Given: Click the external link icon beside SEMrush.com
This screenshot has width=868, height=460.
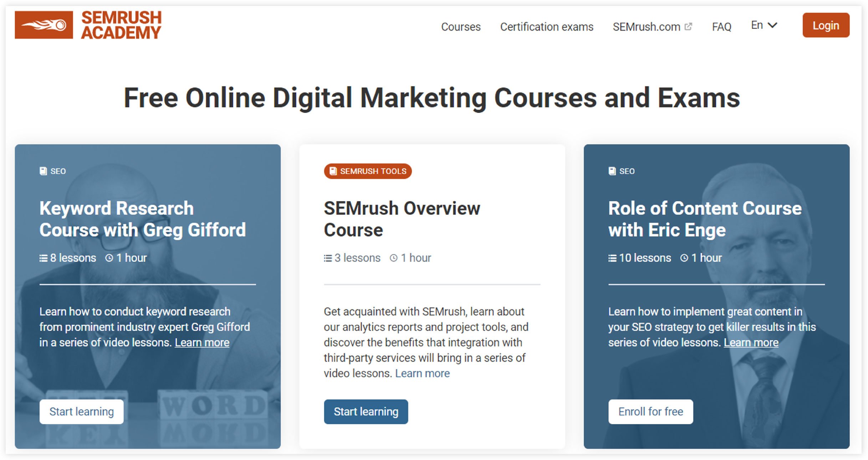Looking at the screenshot, I should [x=688, y=26].
